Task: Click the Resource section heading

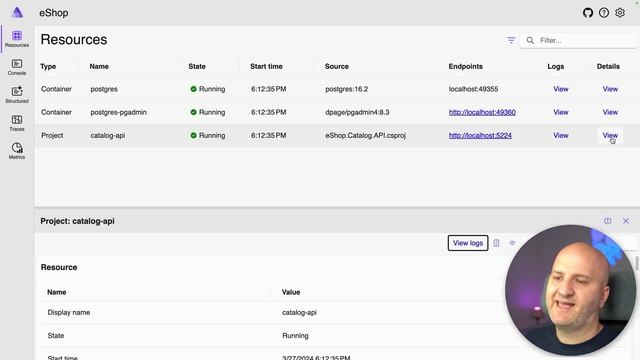Action: click(x=59, y=267)
